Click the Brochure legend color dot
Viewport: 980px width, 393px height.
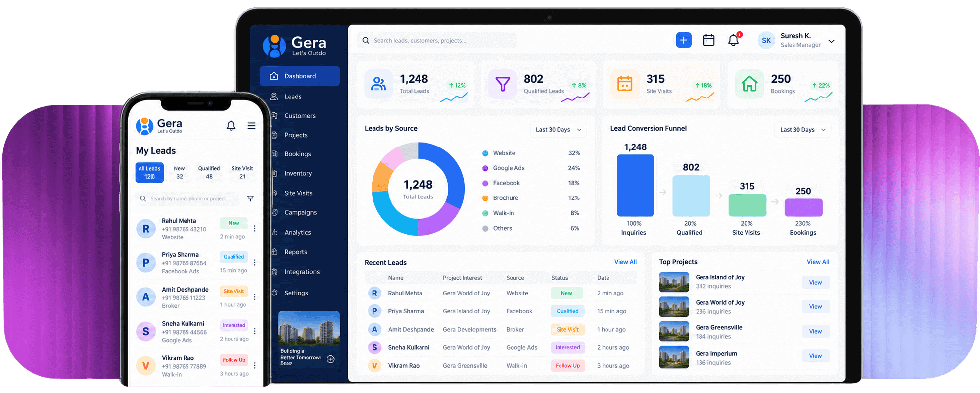point(485,198)
